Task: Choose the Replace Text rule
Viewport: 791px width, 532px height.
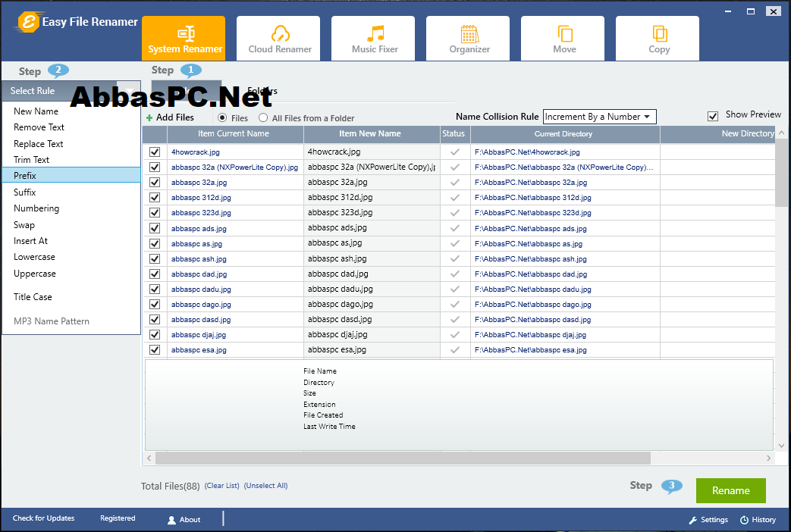Action: tap(71, 144)
